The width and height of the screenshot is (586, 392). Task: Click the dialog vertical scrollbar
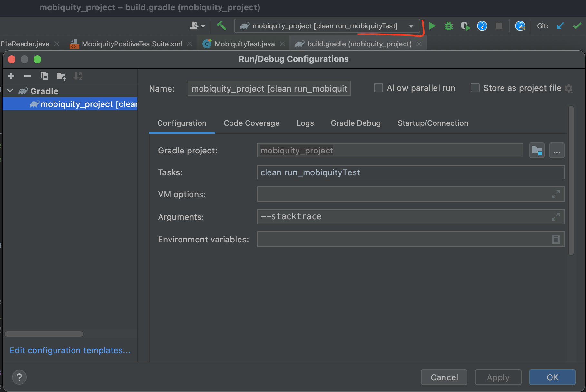point(571,181)
